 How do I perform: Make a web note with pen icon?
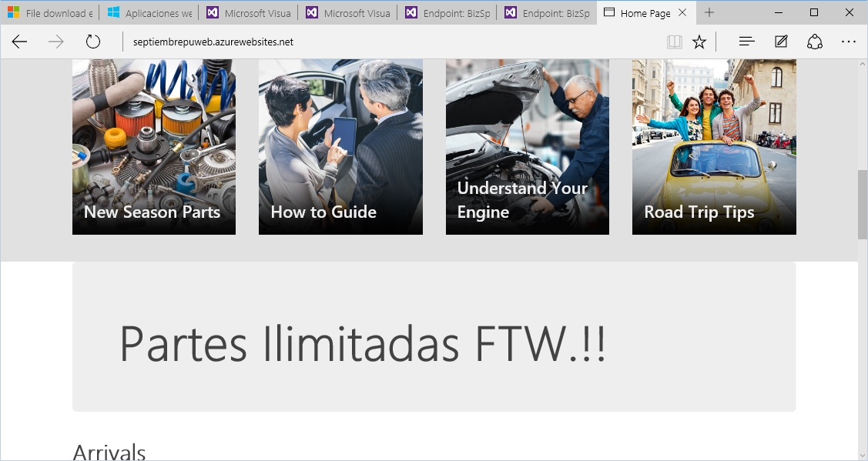[x=781, y=42]
